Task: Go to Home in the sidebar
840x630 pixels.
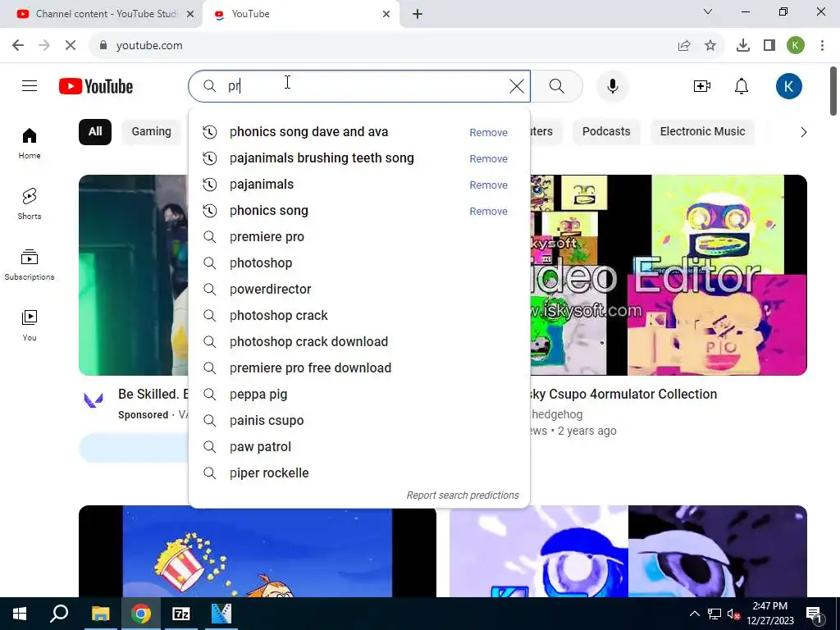Action: coord(30,144)
